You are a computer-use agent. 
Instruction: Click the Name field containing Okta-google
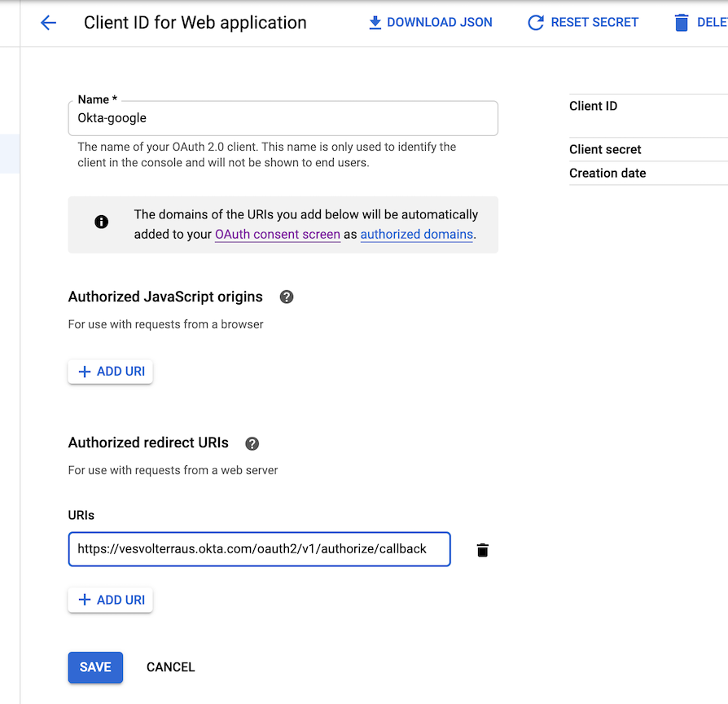click(283, 118)
